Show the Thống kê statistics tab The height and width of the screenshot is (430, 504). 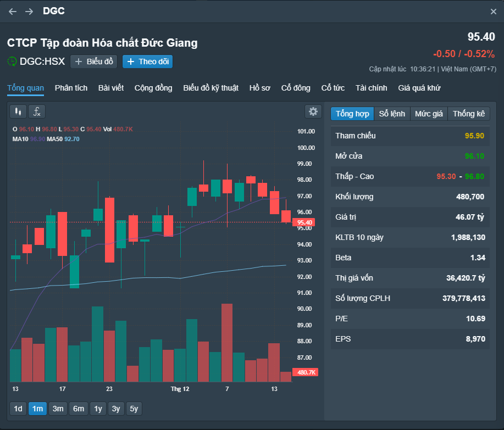[x=469, y=114]
